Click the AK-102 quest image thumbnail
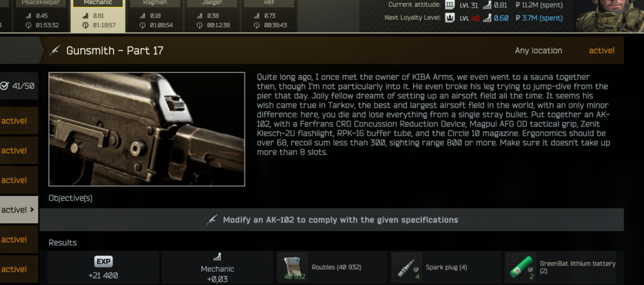The image size is (644, 285). 147,130
